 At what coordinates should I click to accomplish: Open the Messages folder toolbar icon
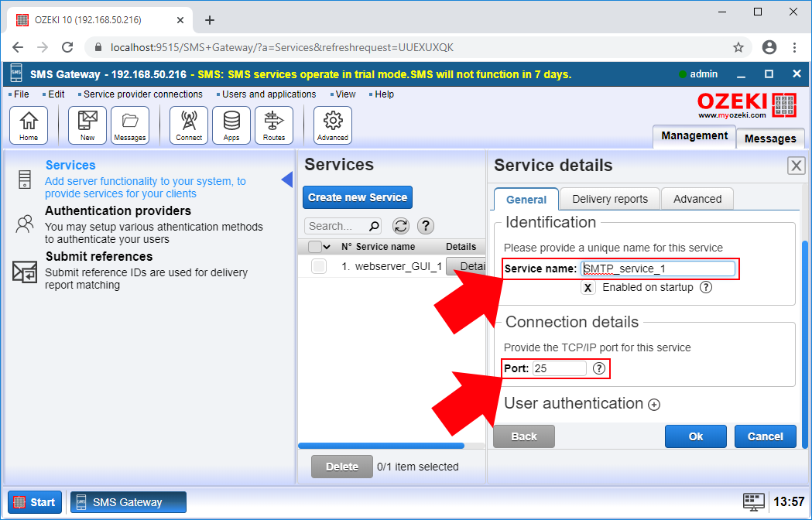(x=130, y=125)
